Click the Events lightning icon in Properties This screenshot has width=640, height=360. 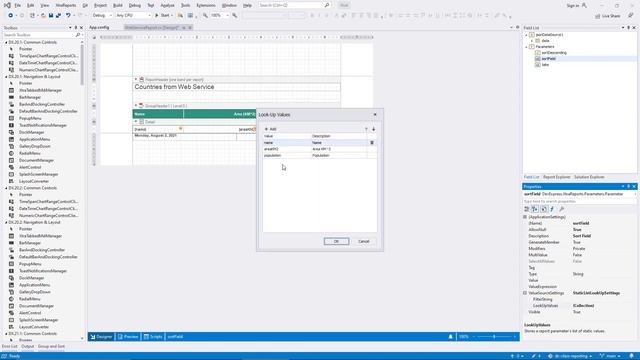coord(552,209)
